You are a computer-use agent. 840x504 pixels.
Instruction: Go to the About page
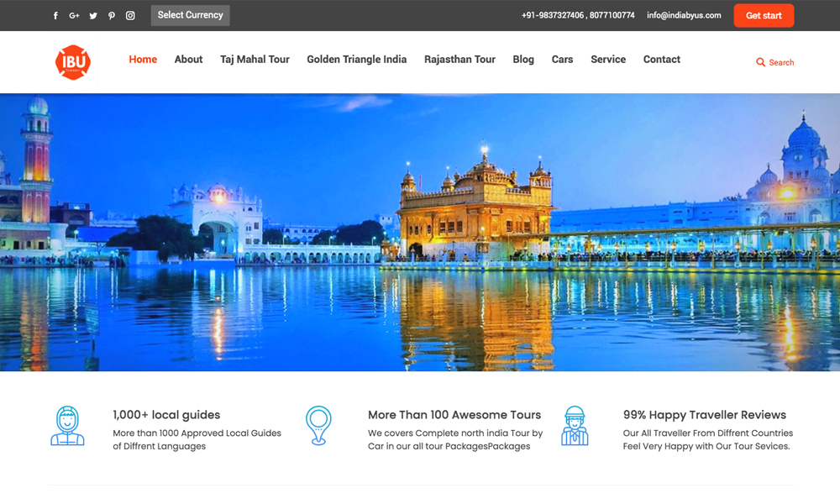tap(188, 60)
